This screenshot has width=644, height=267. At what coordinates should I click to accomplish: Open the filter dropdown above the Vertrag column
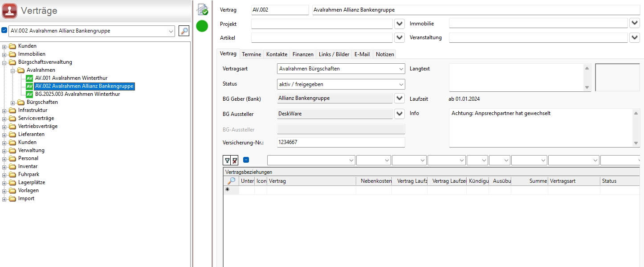311,160
